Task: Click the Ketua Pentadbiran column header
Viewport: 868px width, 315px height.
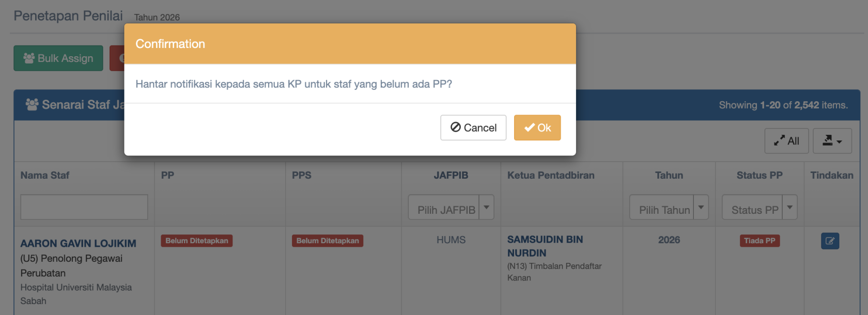Action: (x=551, y=176)
